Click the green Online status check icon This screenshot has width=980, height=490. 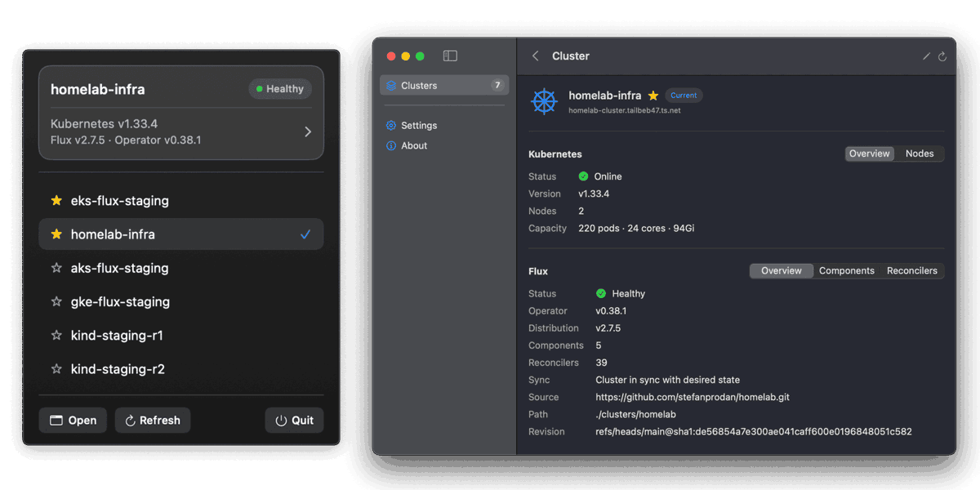click(583, 176)
